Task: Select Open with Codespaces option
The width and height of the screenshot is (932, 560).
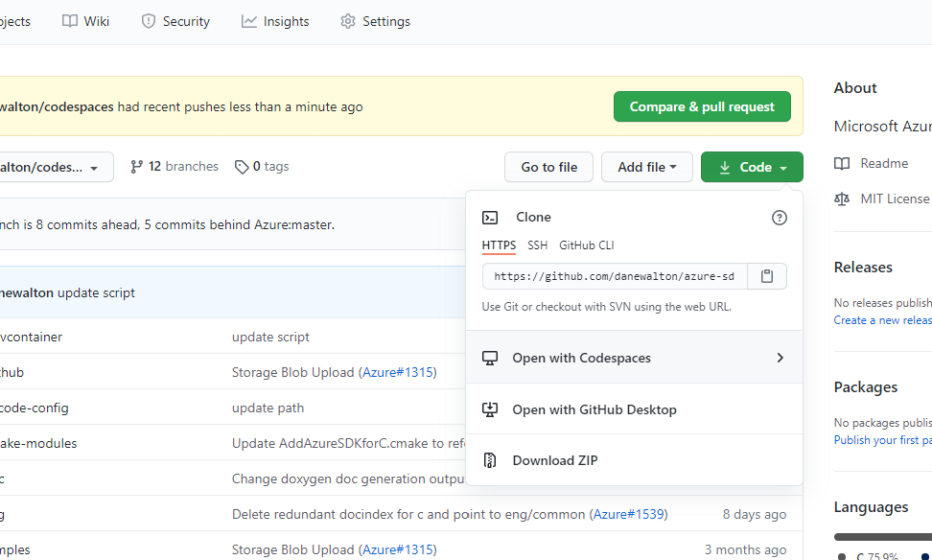Action: [x=634, y=358]
